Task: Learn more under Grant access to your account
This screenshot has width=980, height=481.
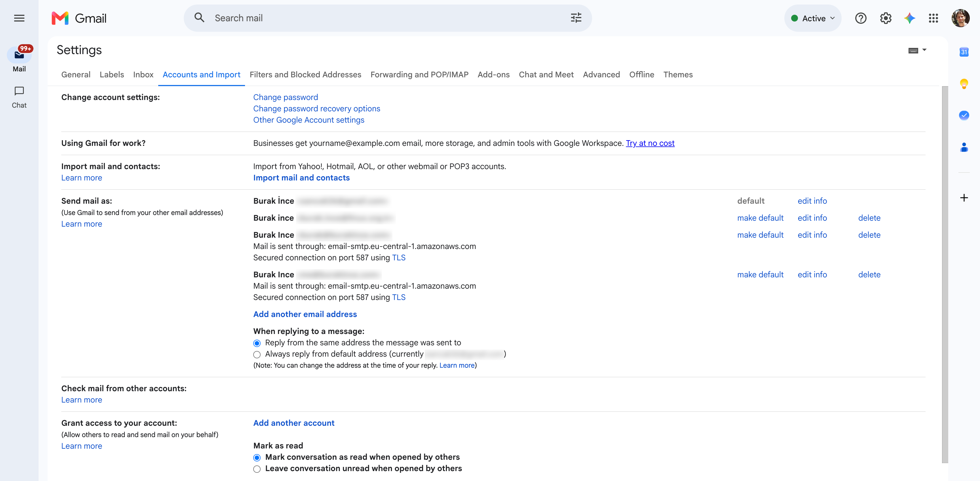Action: tap(81, 446)
